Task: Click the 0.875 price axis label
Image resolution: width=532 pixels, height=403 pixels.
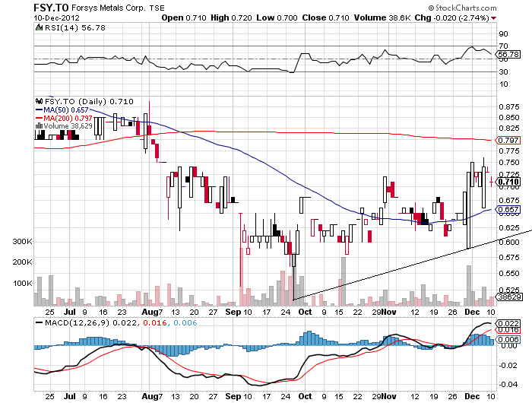Action: click(x=509, y=106)
